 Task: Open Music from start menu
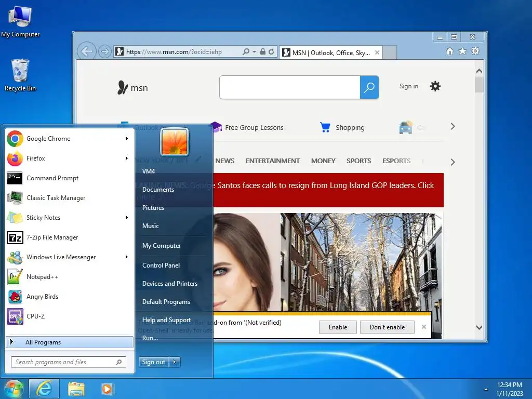(150, 225)
